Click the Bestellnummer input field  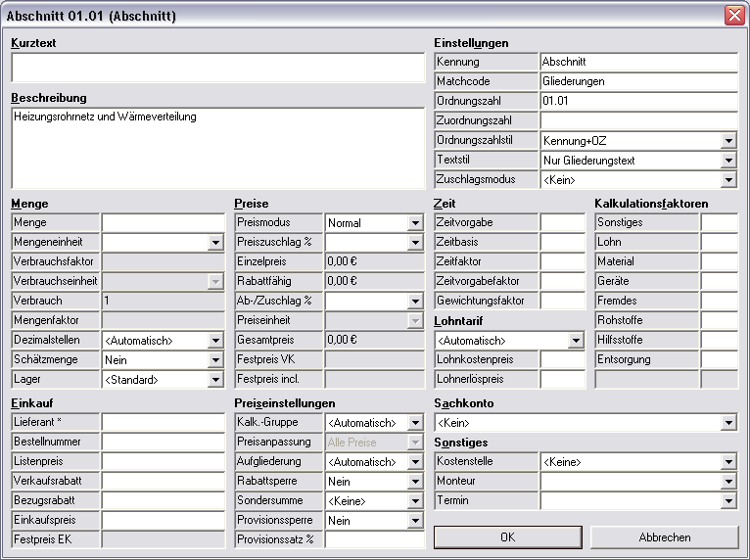pos(164,442)
